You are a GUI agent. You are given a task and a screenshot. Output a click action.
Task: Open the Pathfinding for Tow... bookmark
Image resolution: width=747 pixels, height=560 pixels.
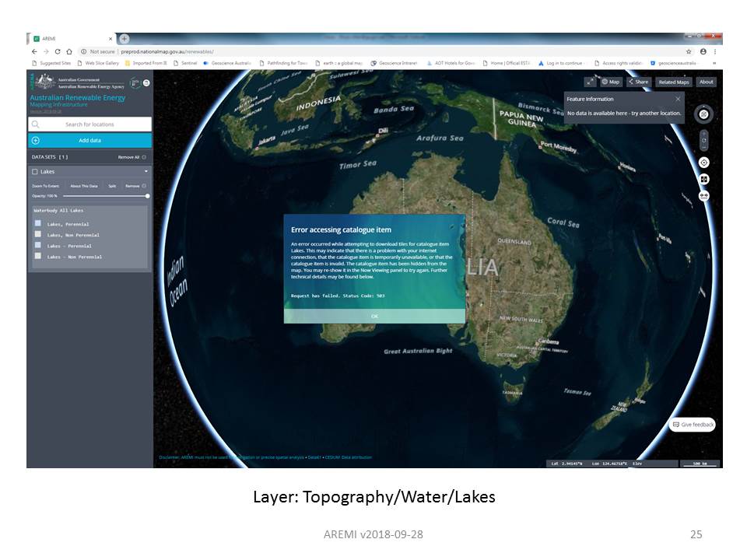click(283, 63)
